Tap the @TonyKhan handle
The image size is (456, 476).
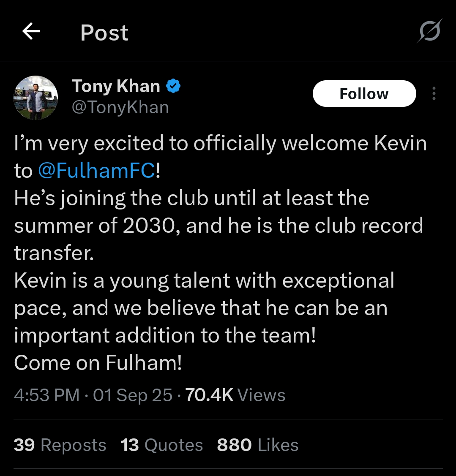tap(120, 107)
